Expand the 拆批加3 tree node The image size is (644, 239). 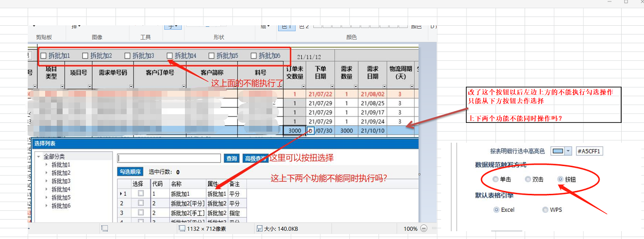click(47, 181)
